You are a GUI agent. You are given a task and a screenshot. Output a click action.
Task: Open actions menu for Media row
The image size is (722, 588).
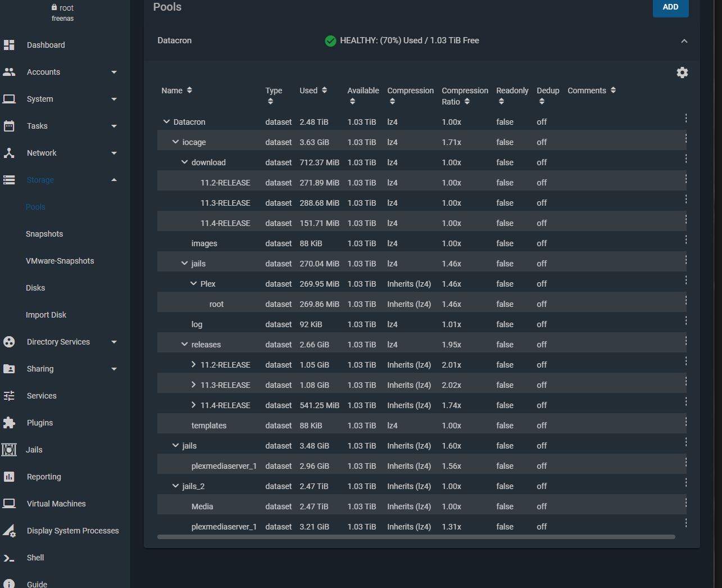point(686,503)
